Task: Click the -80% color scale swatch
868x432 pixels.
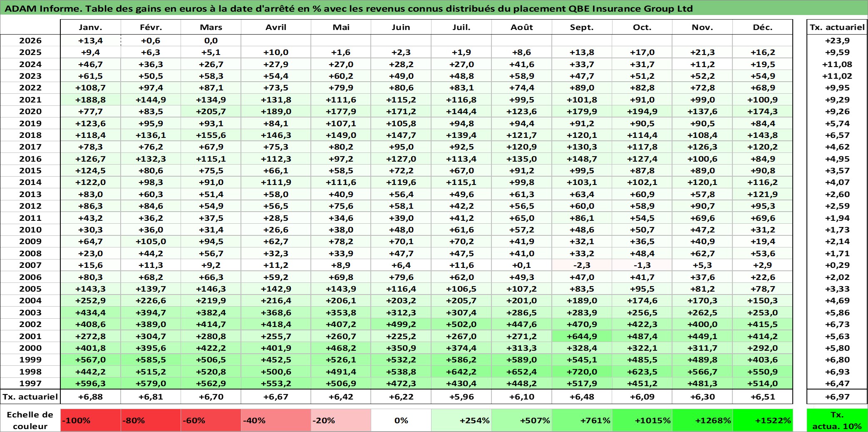Action: pyautogui.click(x=151, y=420)
